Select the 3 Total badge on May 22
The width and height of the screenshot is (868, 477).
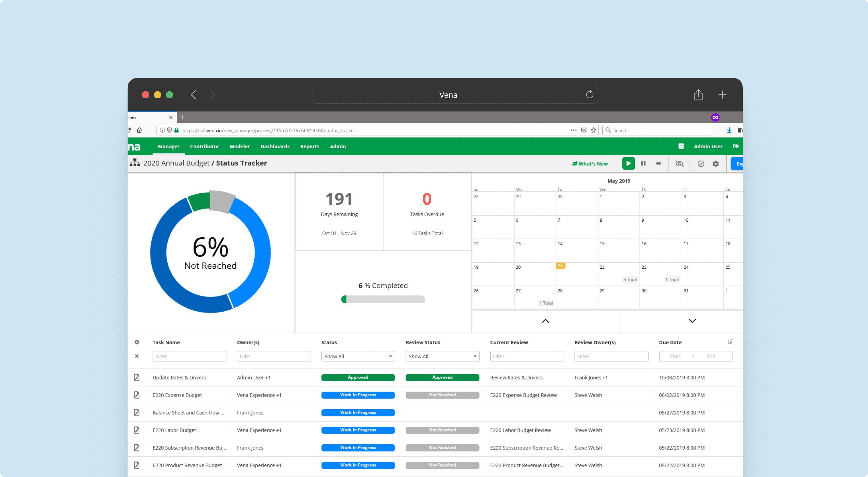coord(630,280)
